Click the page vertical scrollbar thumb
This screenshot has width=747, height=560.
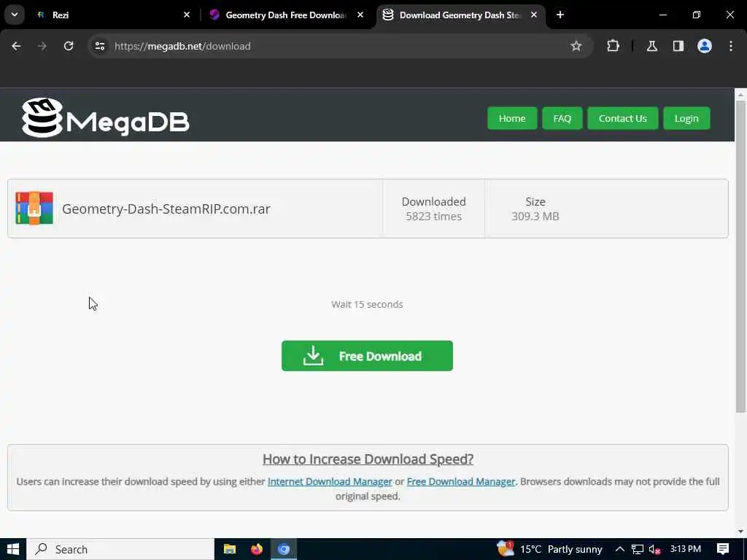740,257
